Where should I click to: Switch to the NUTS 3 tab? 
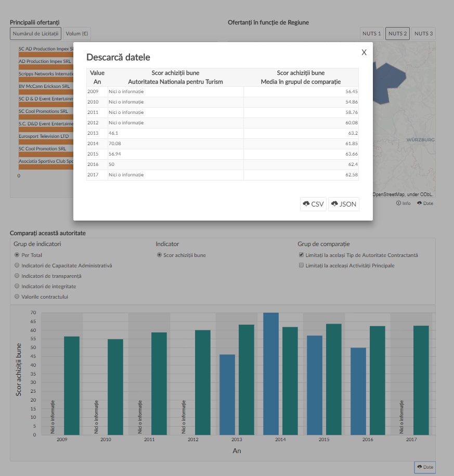click(x=423, y=34)
